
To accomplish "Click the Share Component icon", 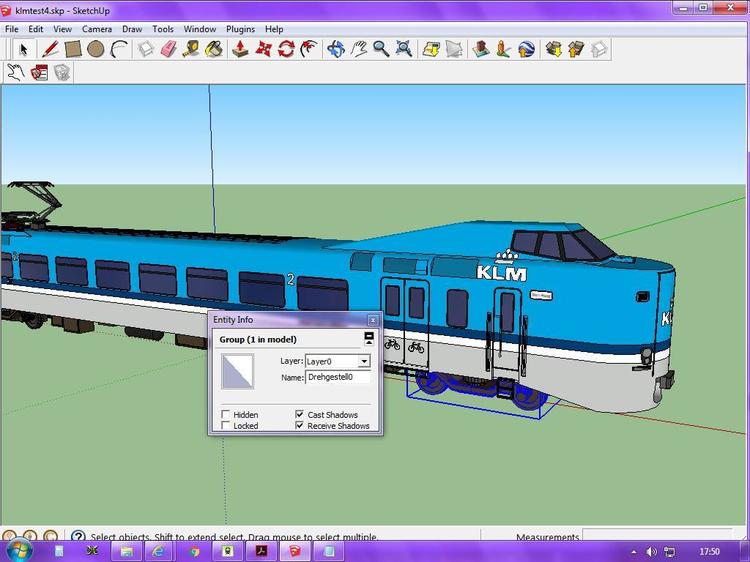I will click(599, 49).
